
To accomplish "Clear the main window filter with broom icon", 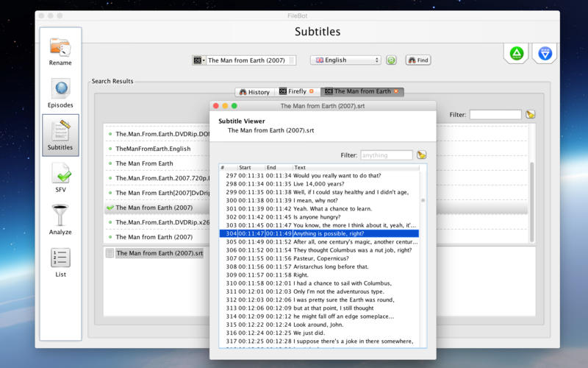I will click(530, 115).
